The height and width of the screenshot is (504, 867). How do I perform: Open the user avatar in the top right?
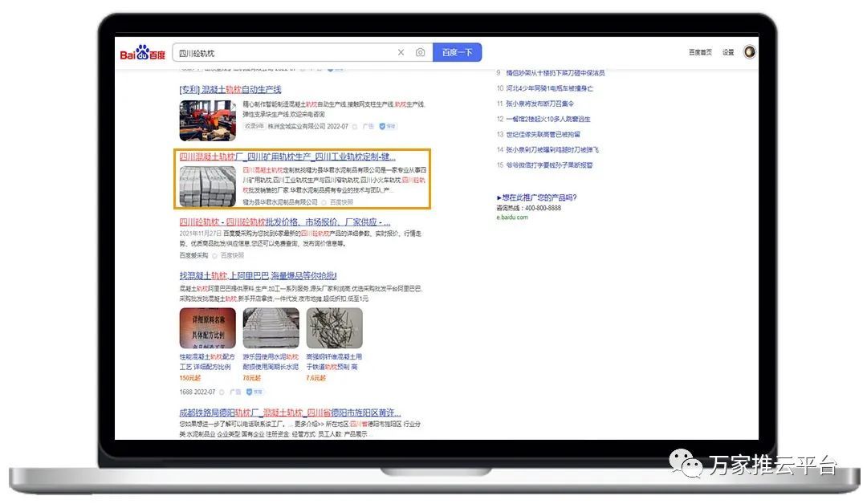(749, 52)
